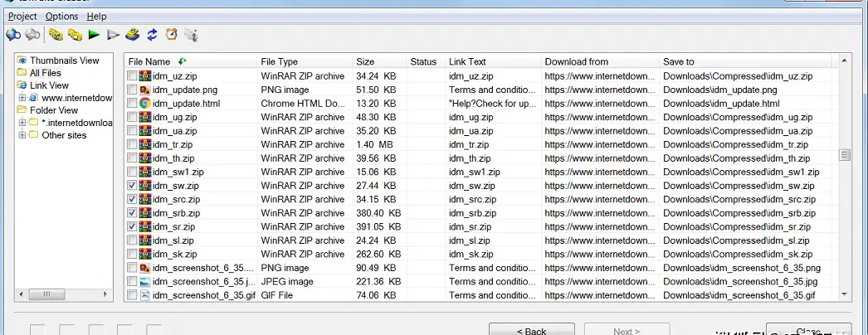This screenshot has width=868, height=335.
Task: Open the scheduler alarm clock icon
Action: pos(172,35)
